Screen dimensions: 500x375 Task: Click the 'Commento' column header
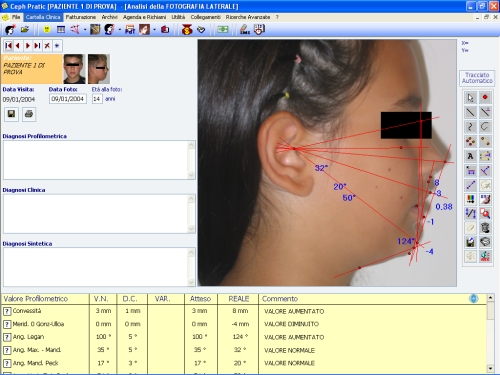tap(280, 299)
